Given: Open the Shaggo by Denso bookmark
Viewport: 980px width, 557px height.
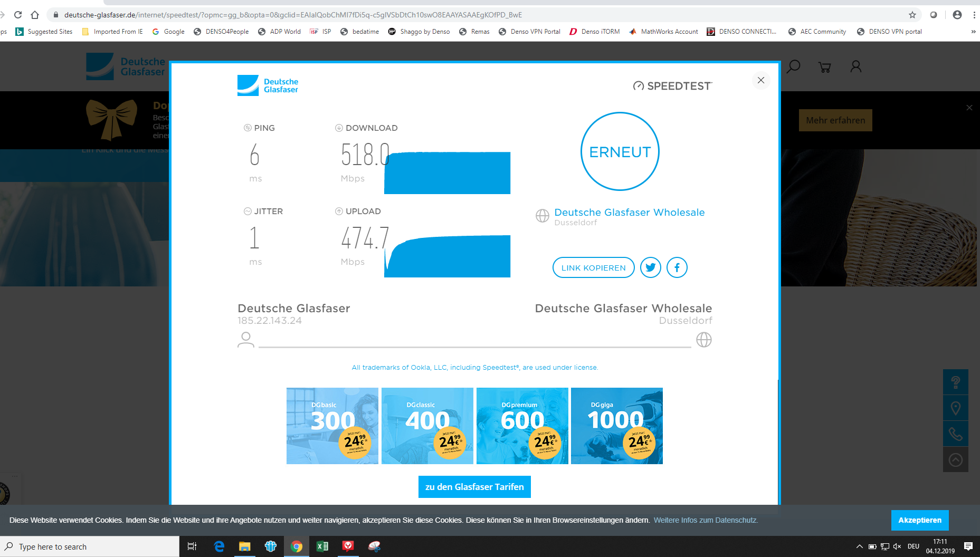Looking at the screenshot, I should point(419,32).
